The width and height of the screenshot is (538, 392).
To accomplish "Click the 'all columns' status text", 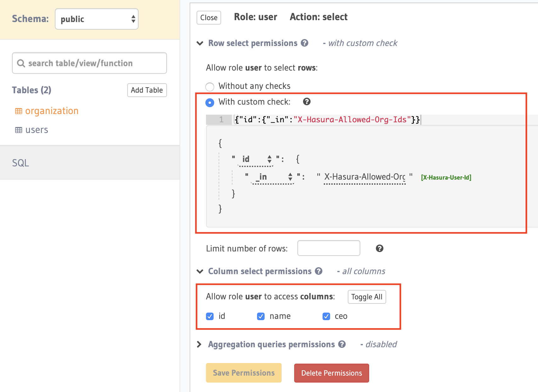I will click(363, 271).
